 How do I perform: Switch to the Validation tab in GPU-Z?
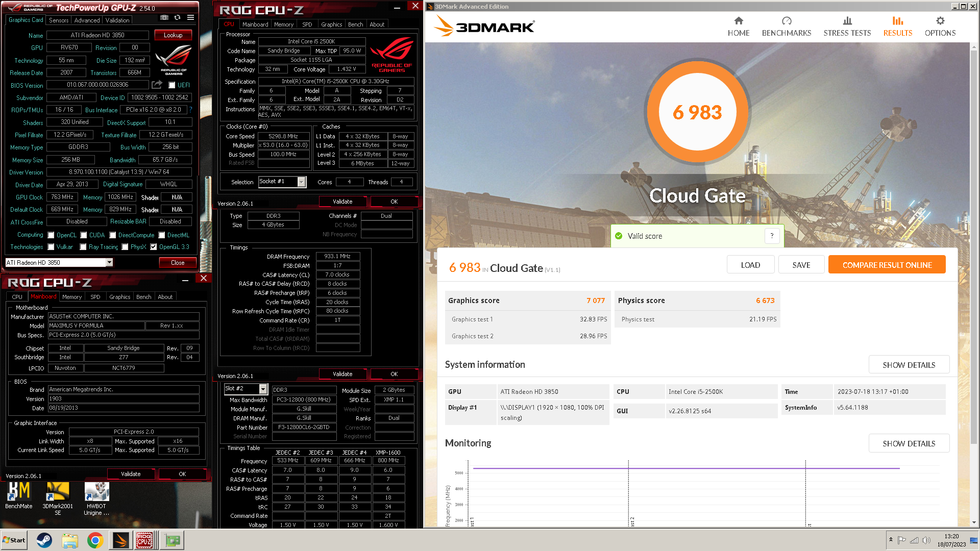(117, 20)
